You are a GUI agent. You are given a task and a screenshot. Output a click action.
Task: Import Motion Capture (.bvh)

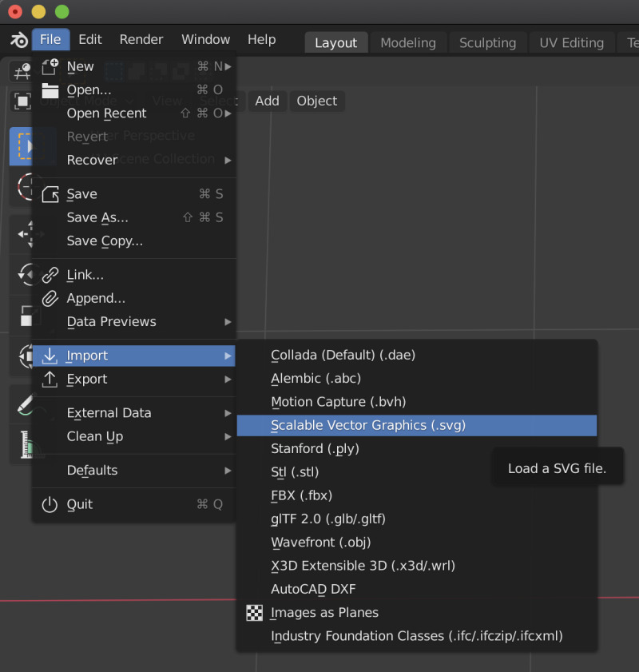(x=417, y=402)
